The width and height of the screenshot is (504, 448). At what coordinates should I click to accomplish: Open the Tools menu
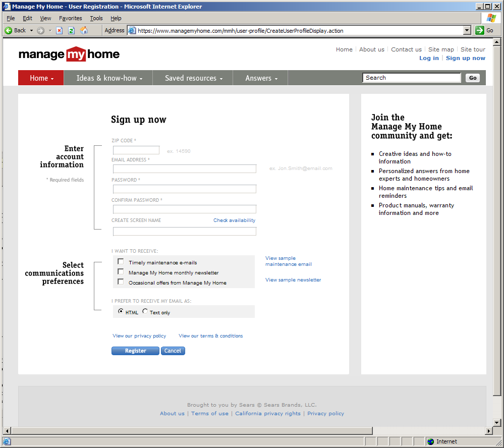[x=96, y=18]
